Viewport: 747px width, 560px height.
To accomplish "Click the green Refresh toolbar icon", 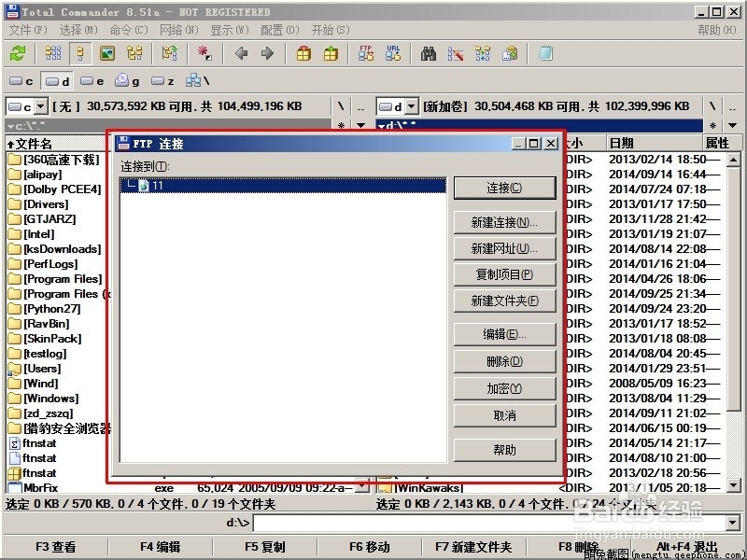I will click(x=18, y=53).
